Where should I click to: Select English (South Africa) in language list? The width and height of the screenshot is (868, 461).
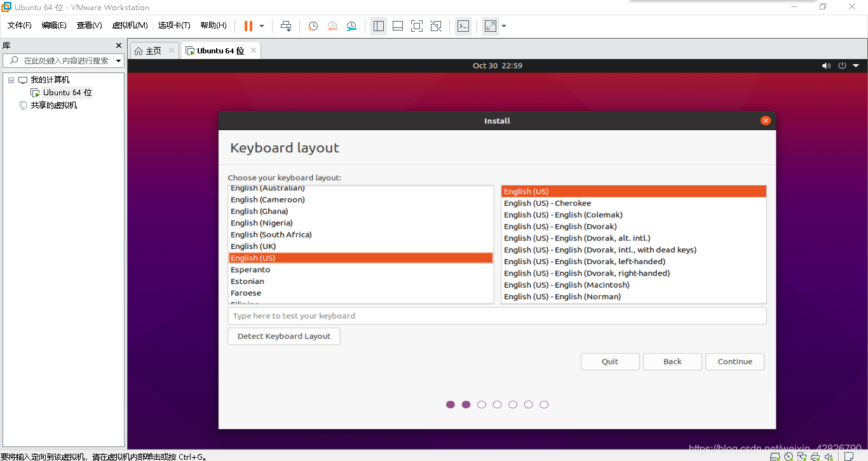click(x=361, y=235)
